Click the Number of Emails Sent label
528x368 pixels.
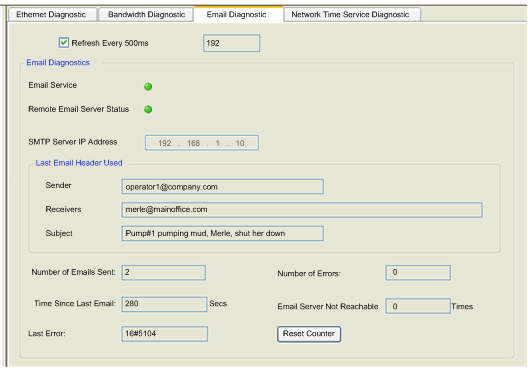(x=73, y=272)
